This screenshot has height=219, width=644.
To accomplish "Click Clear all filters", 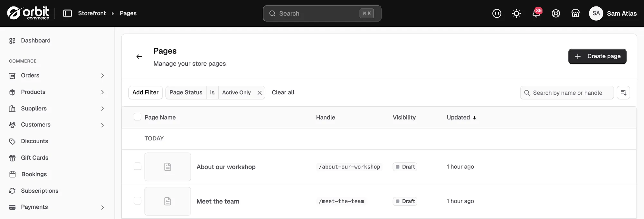I will (283, 93).
